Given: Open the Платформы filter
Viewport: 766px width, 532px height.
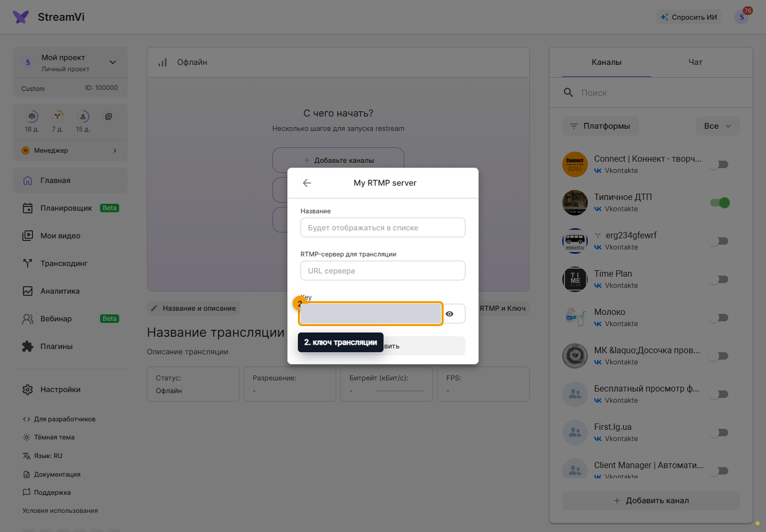Looking at the screenshot, I should tap(601, 126).
